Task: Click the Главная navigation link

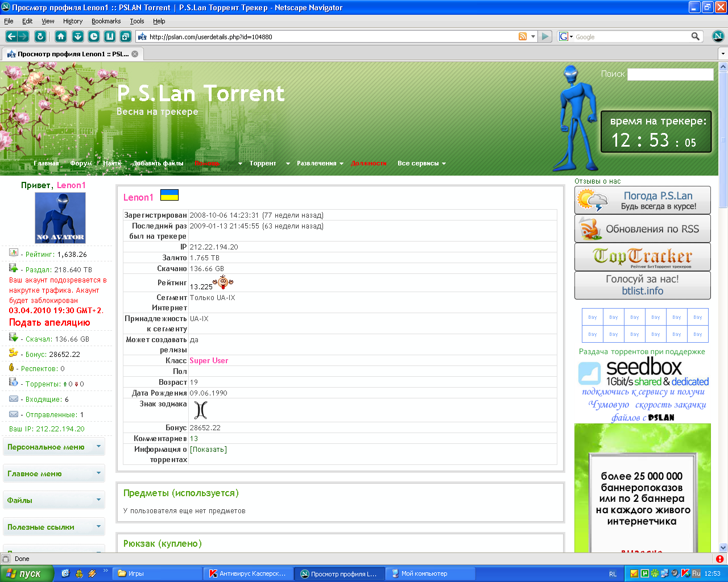Action: point(46,163)
